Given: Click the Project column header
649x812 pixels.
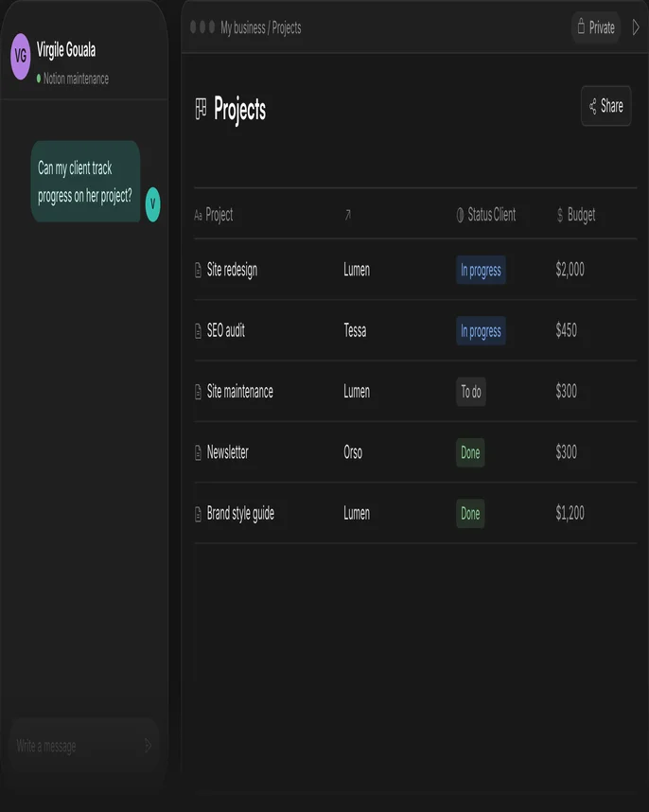Looking at the screenshot, I should pos(213,215).
